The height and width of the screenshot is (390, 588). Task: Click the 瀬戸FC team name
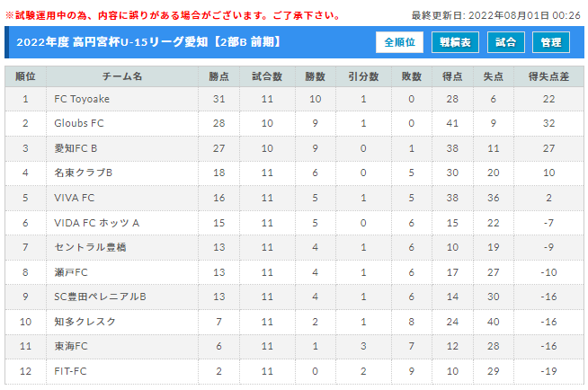pyautogui.click(x=71, y=272)
